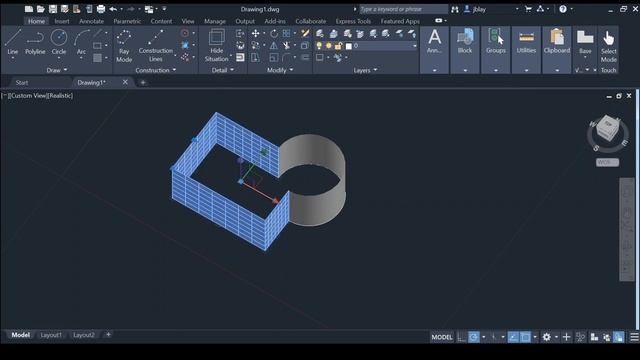Click the Rectangle tool in Draw panel

[97, 45]
